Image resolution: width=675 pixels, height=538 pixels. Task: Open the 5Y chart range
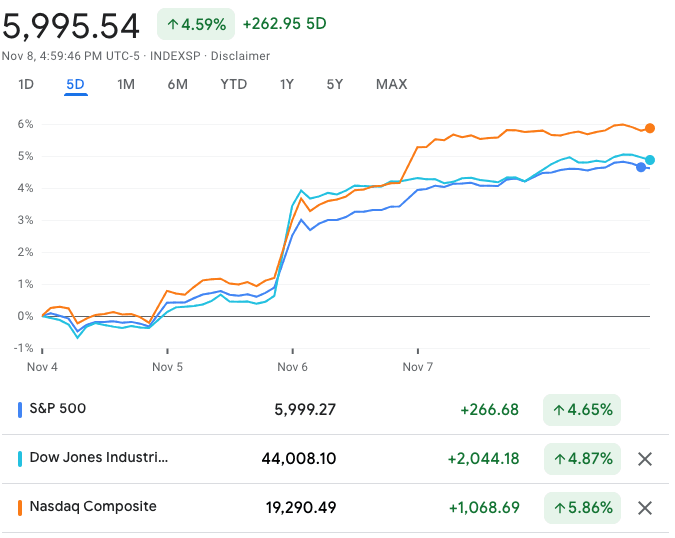(335, 84)
